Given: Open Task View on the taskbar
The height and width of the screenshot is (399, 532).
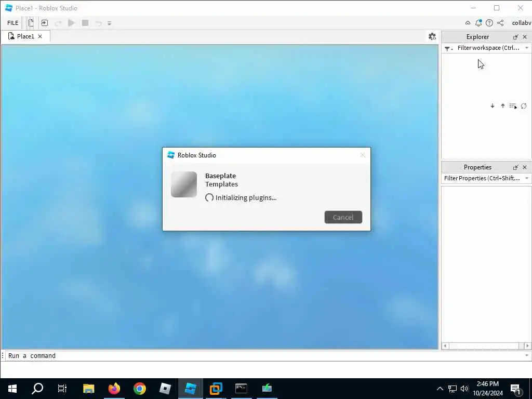Looking at the screenshot, I should (x=62, y=389).
